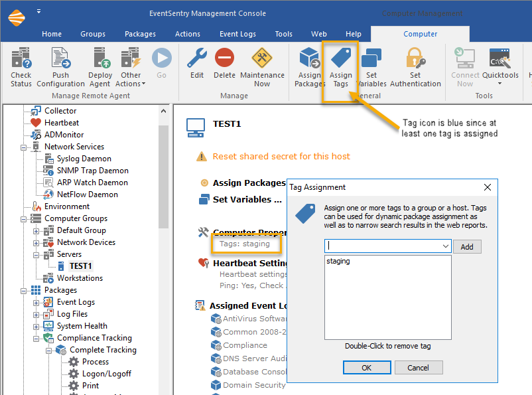Viewport: 532px width, 395px height.
Task: Select Syslog Daemon in the tree
Action: (84, 159)
